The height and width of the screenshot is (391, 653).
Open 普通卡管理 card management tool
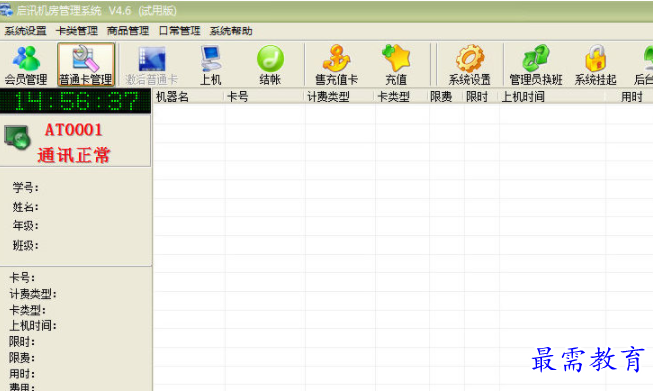point(86,65)
